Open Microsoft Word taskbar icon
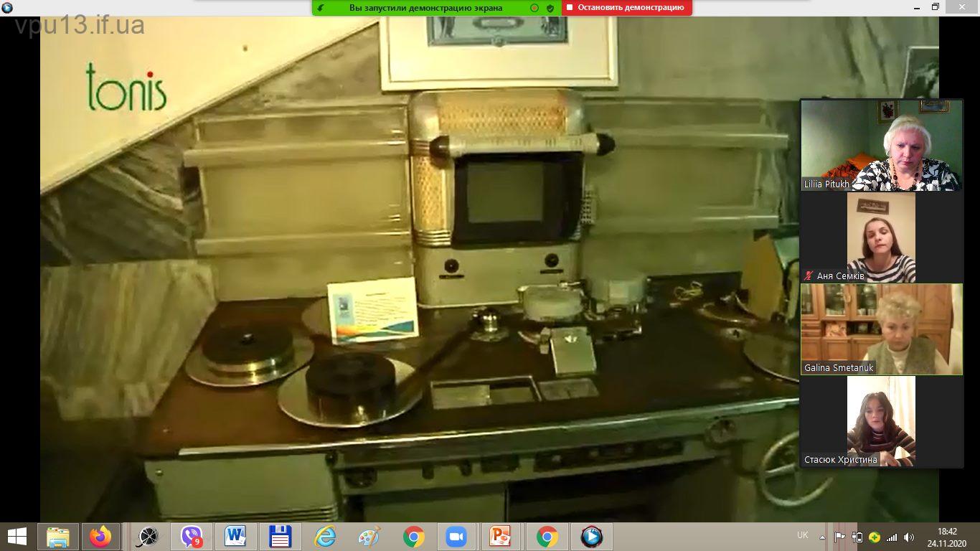The width and height of the screenshot is (980, 551). 235,537
